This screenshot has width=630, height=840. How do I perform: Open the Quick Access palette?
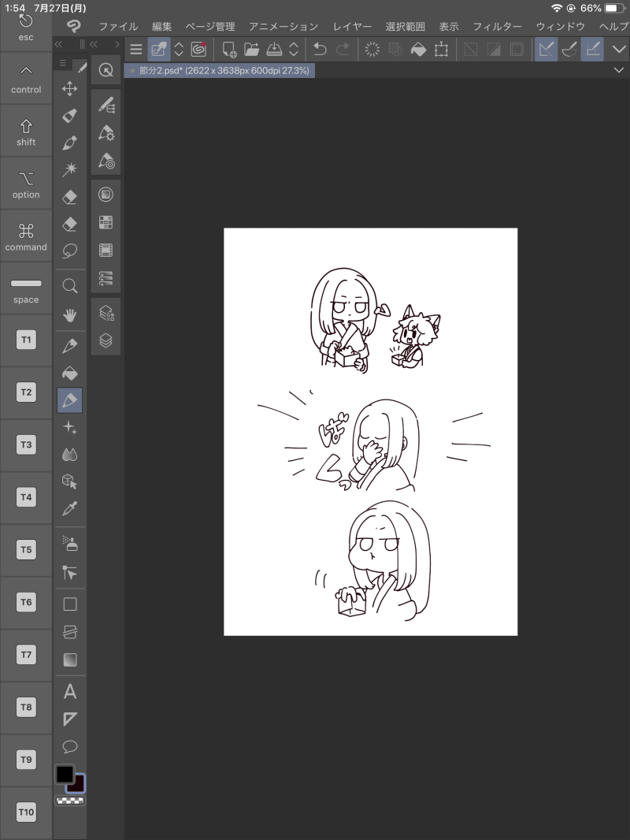click(106, 70)
